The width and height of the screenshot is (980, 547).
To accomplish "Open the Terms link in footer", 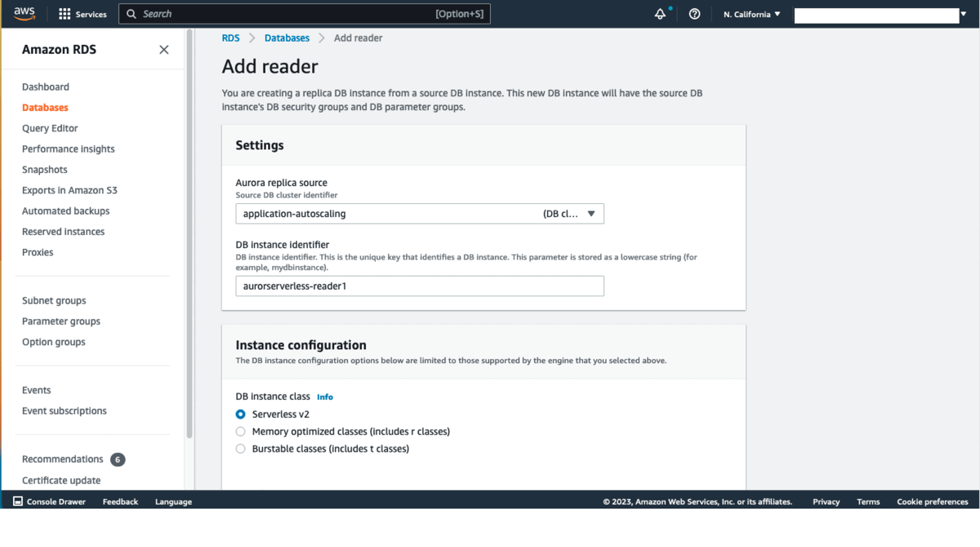I will pyautogui.click(x=868, y=501).
